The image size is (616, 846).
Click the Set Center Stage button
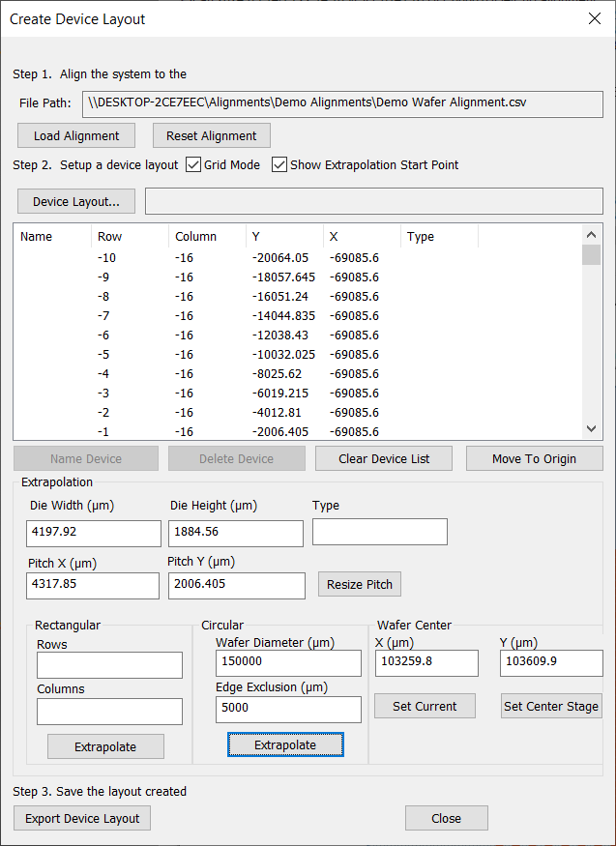551,706
